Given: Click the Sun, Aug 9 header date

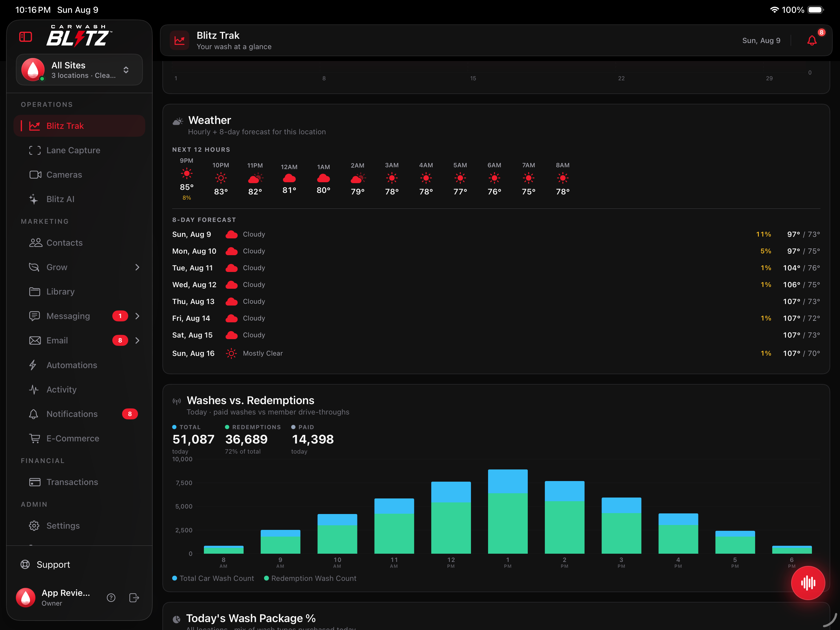Looking at the screenshot, I should 761,40.
